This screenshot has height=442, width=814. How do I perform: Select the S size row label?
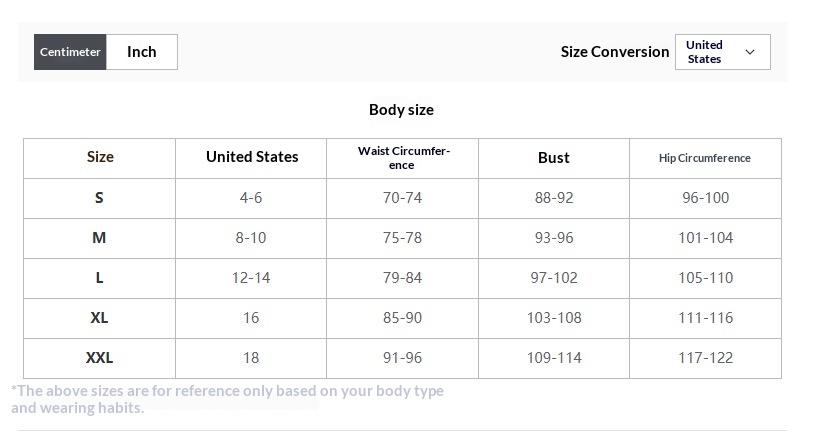pos(99,198)
